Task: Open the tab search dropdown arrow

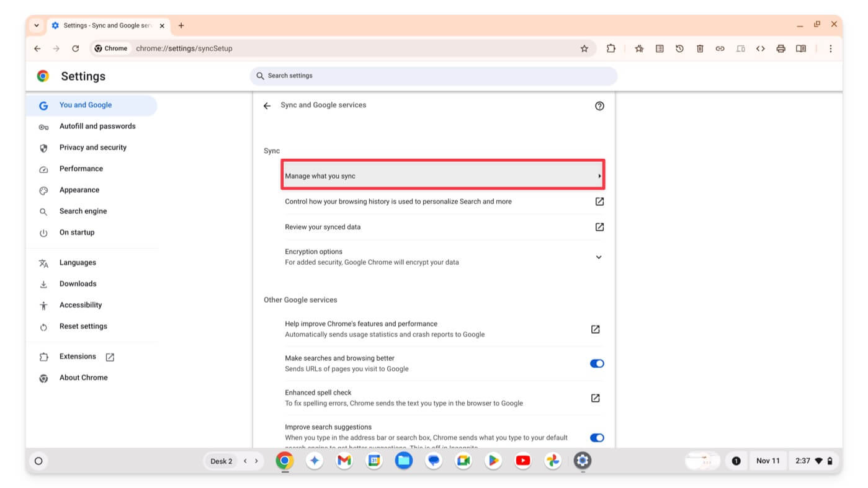Action: 37,25
